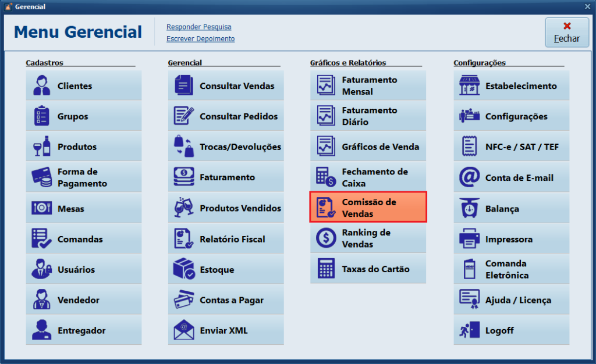Open the Estabelecimento storefront icon
The height and width of the screenshot is (364, 596).
coord(470,85)
